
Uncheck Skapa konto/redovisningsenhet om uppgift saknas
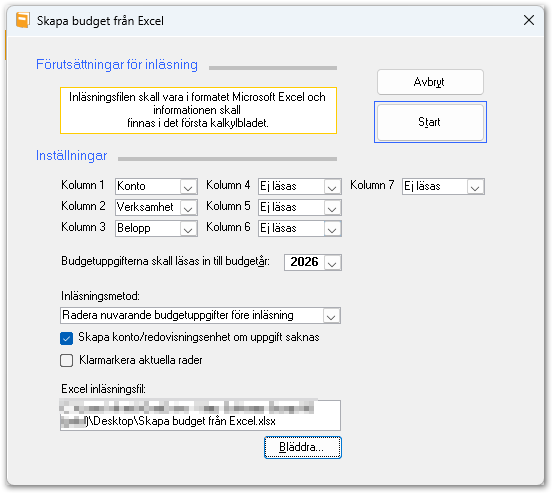click(66, 338)
